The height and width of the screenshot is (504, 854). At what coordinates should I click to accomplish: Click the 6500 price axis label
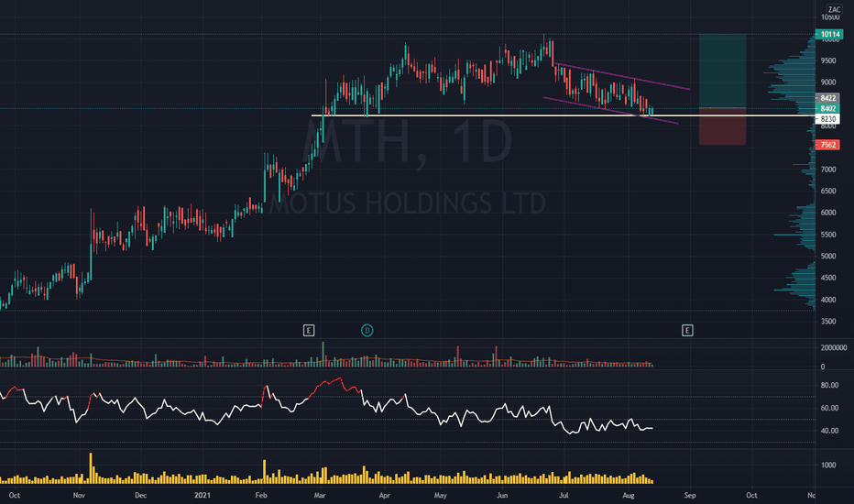tap(827, 192)
